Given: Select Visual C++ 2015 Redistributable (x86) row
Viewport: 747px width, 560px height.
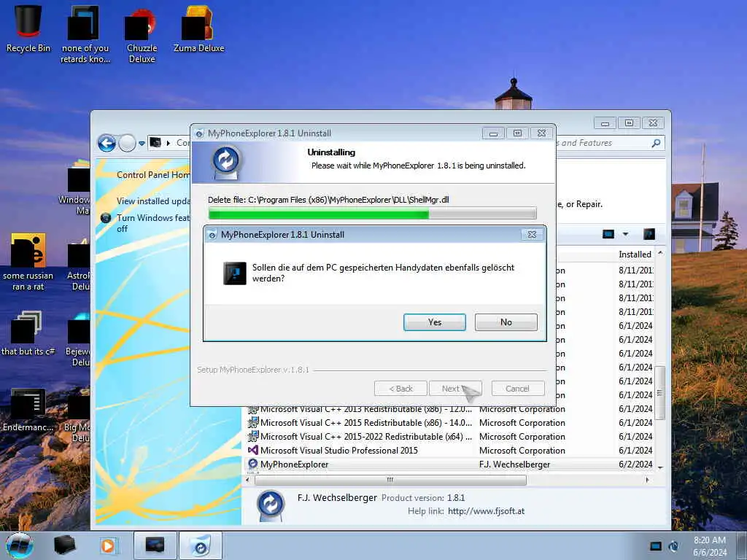Looking at the screenshot, I should 449,423.
